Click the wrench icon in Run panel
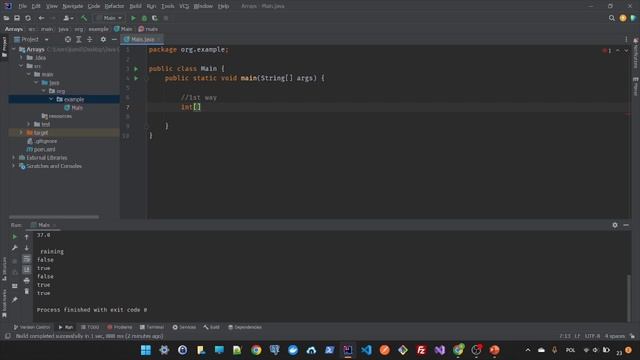This screenshot has width=640, height=360. [x=15, y=248]
